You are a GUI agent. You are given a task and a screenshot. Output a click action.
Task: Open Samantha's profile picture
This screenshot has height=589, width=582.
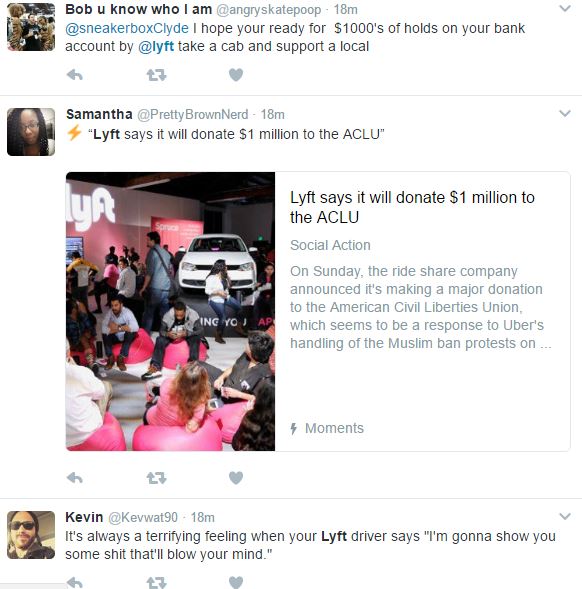tap(31, 132)
